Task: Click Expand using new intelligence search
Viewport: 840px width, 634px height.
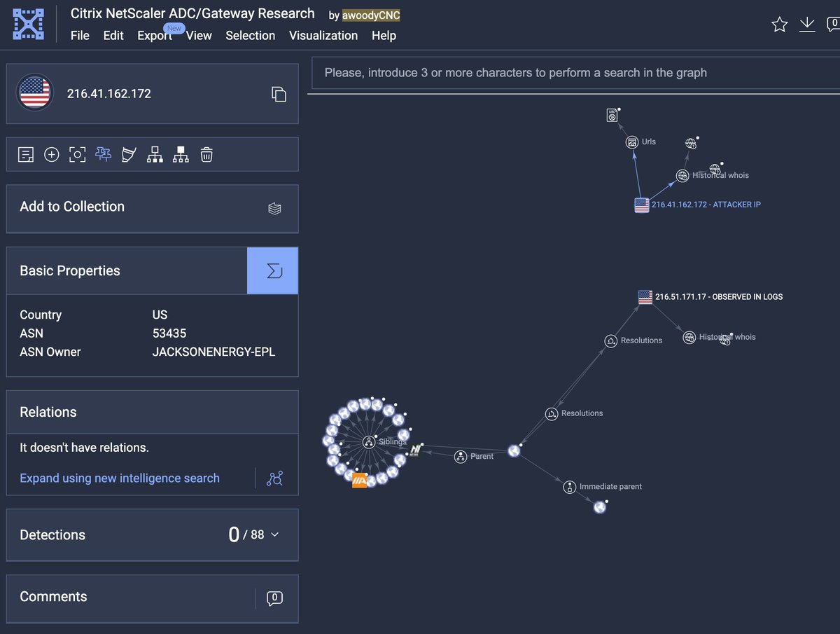Action: (120, 478)
